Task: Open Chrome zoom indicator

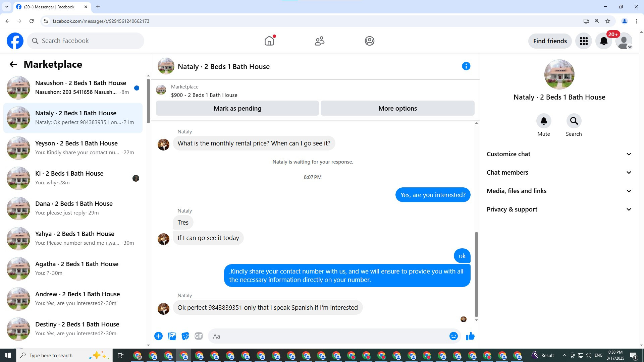Action: pyautogui.click(x=597, y=21)
